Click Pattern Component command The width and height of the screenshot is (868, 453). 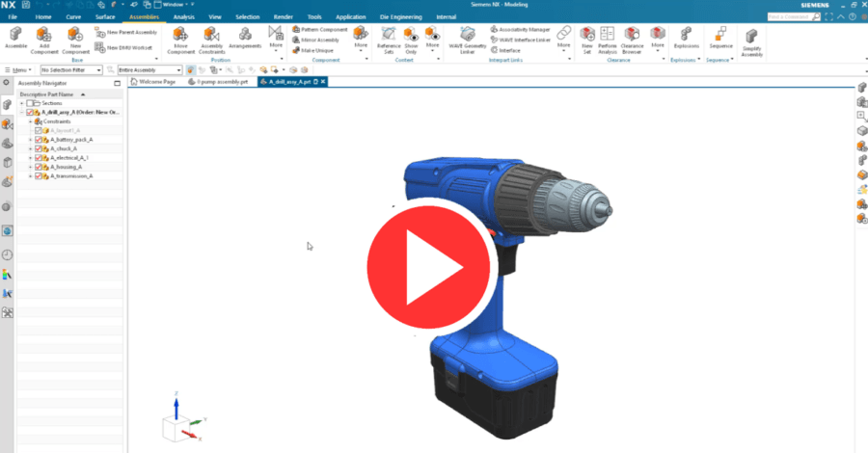point(319,29)
